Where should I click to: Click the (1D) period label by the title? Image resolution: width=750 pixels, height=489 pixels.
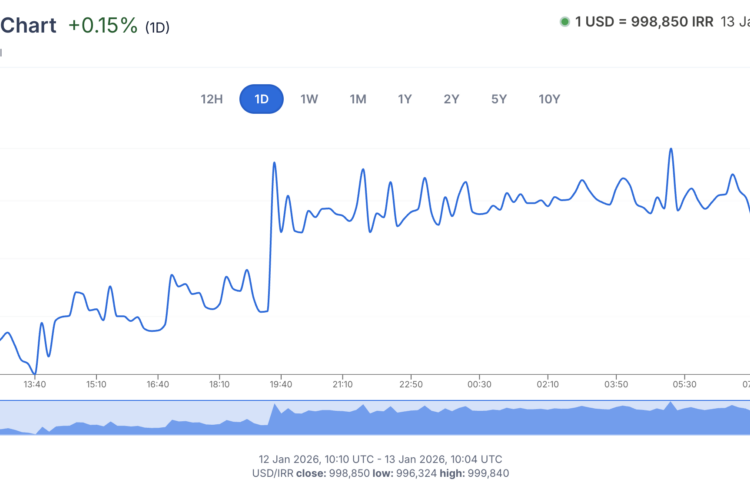(157, 28)
